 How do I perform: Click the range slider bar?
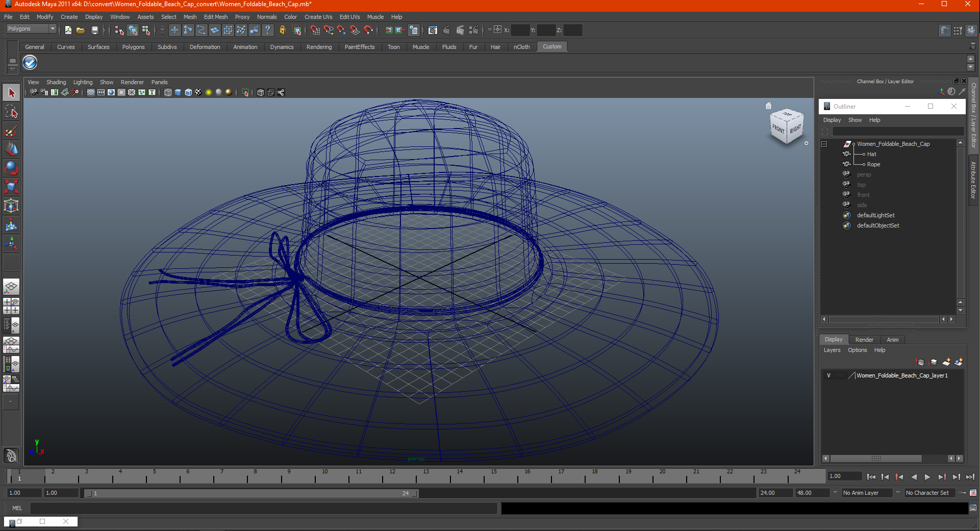click(251, 493)
